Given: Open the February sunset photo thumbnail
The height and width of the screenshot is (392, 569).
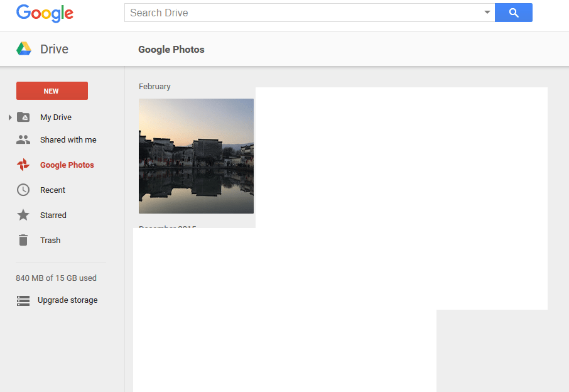Looking at the screenshot, I should pyautogui.click(x=196, y=155).
